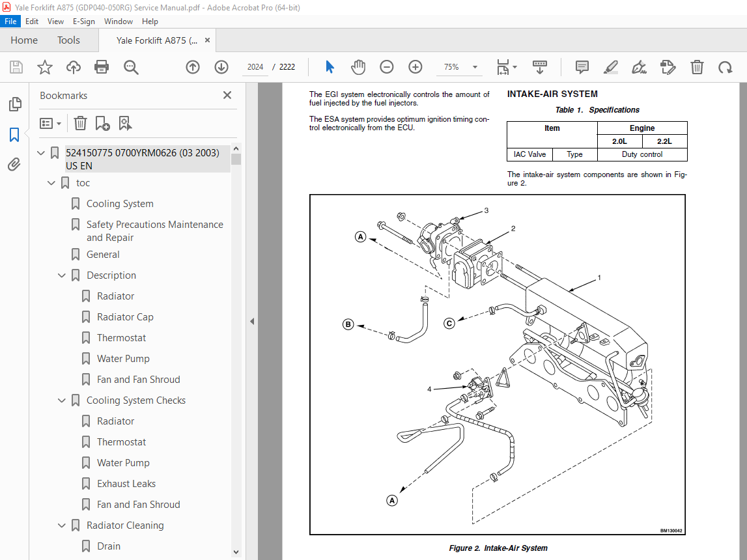Switch to the Home tab
Viewport: 747px width, 560px height.
pyautogui.click(x=24, y=40)
